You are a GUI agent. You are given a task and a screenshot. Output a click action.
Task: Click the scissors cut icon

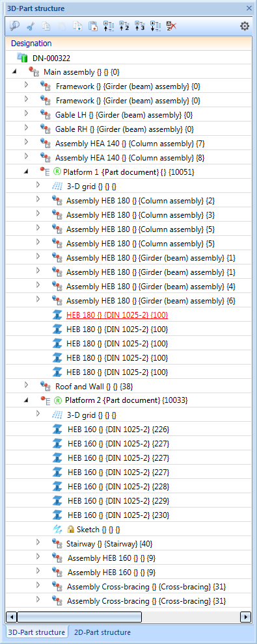tap(30, 26)
